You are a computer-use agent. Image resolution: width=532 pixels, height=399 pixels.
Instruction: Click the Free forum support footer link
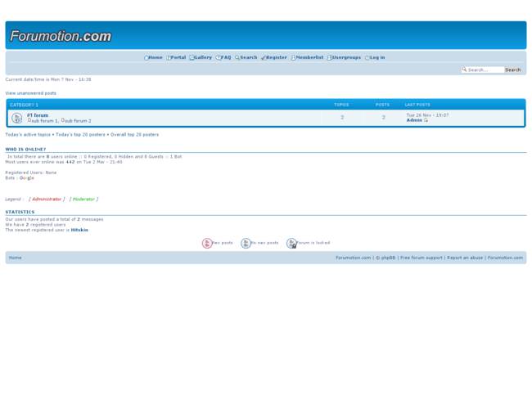[421, 258]
